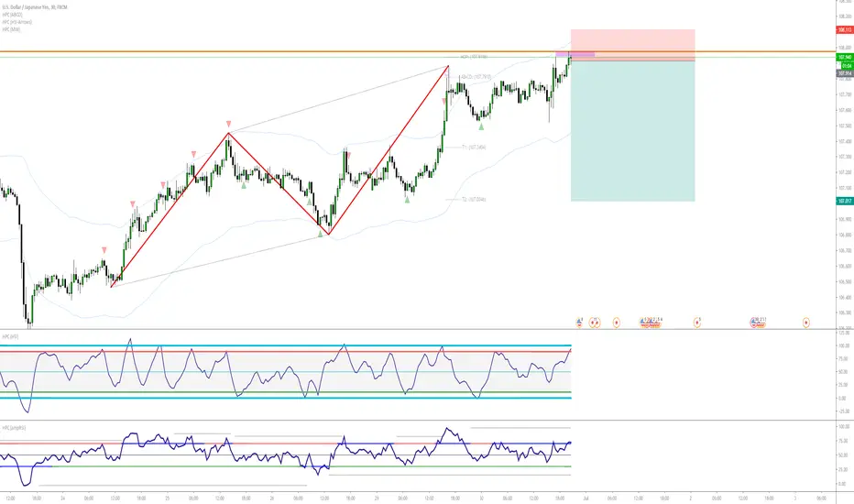Select green up arrow under dip after ABCD label
This screenshot has height=504, width=854.
click(x=481, y=126)
